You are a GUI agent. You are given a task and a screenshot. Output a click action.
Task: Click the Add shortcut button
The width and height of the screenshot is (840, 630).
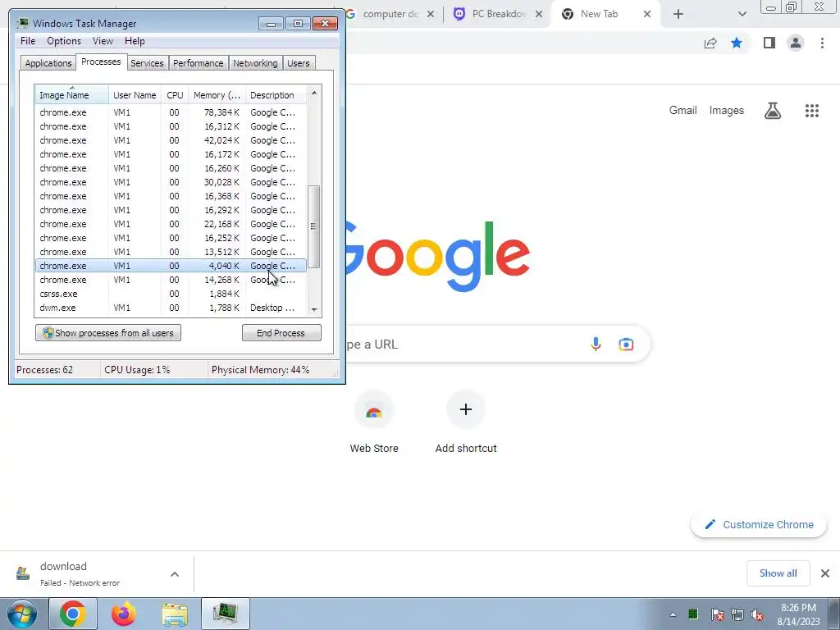[x=466, y=423]
